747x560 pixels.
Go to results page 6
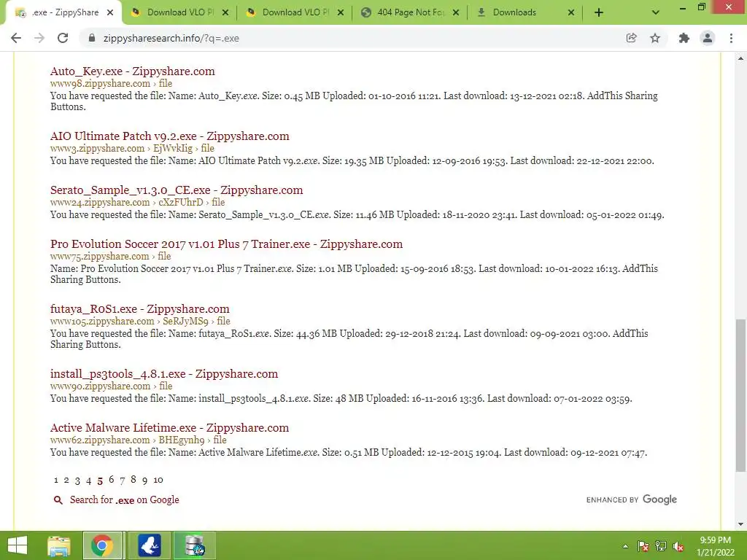click(x=111, y=480)
